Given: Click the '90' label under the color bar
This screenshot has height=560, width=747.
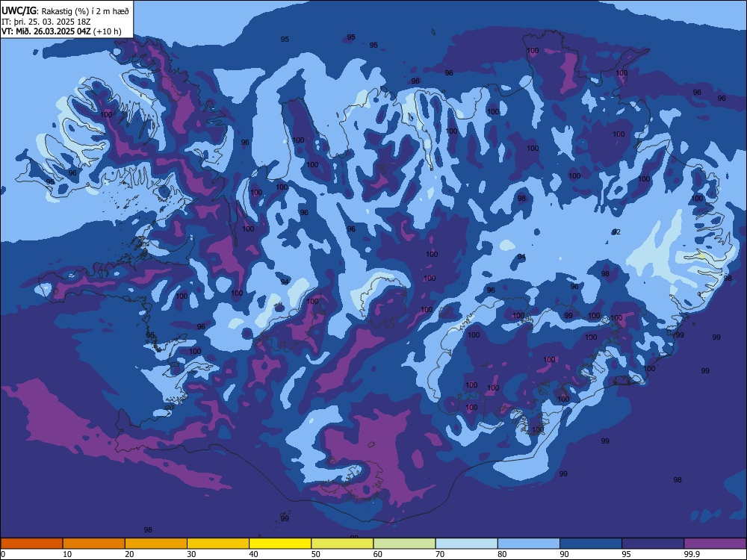Looking at the screenshot, I should (x=564, y=554).
